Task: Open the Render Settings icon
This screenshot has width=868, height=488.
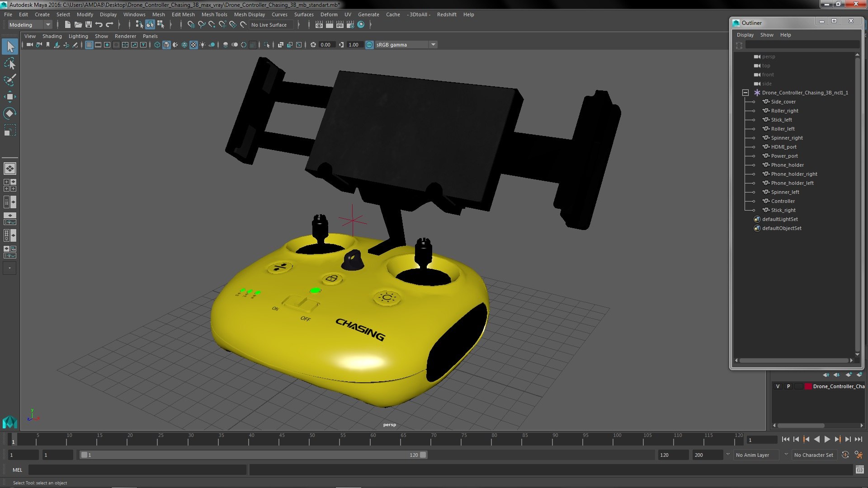Action: (x=350, y=25)
